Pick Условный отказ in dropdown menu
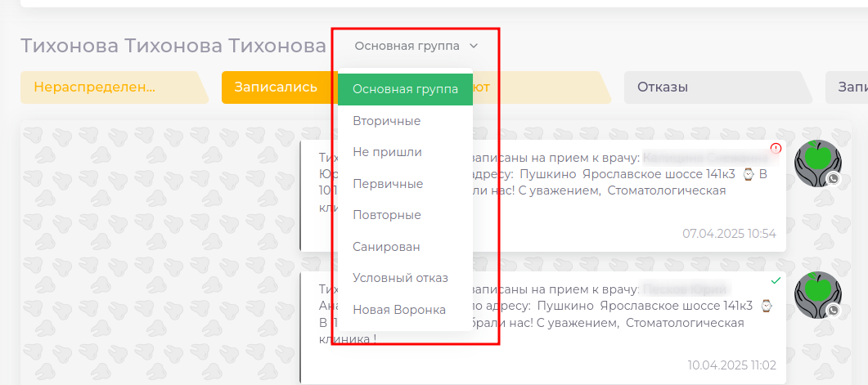The width and height of the screenshot is (868, 385). click(x=400, y=278)
